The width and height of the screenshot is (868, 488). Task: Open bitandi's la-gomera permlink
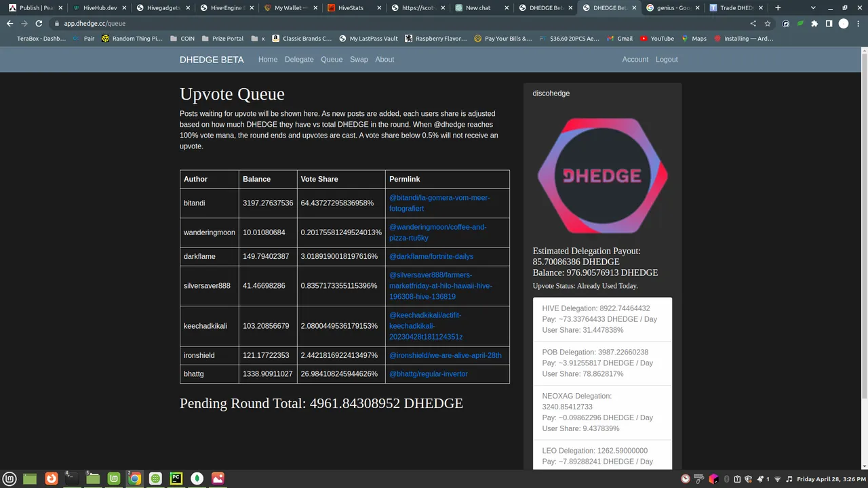tap(439, 203)
